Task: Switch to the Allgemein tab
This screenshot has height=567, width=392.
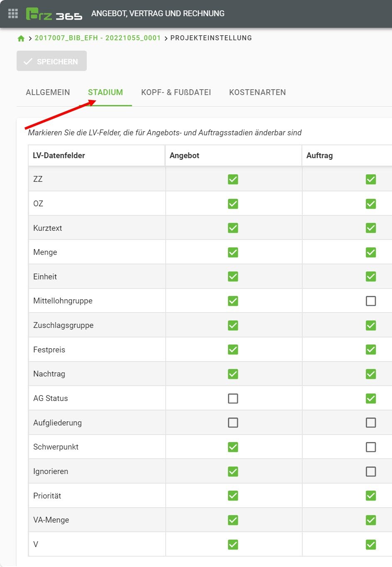Action: [48, 93]
